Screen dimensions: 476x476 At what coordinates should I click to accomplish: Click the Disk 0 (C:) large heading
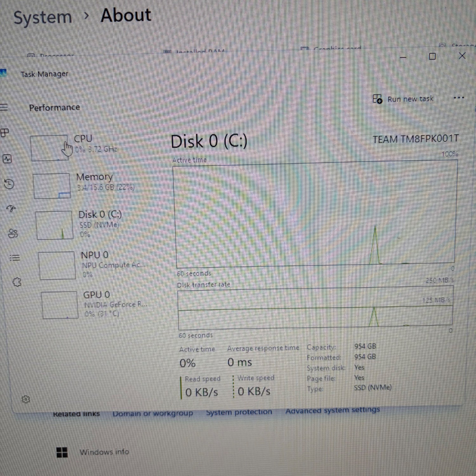tap(209, 141)
